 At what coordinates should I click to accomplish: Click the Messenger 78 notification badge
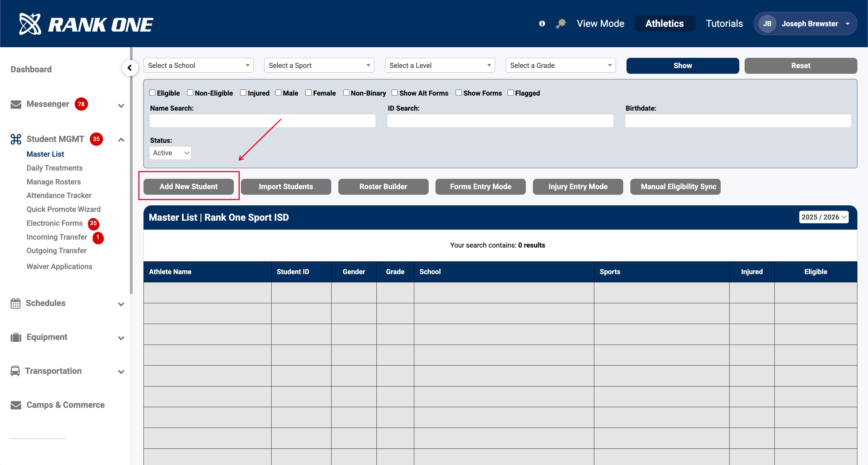(x=81, y=104)
